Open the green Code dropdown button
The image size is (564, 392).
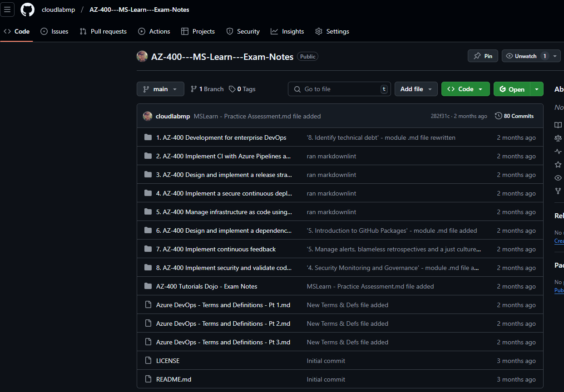465,89
